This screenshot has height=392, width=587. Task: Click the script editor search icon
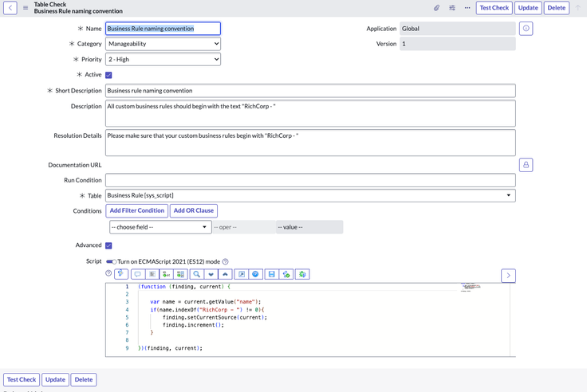[x=196, y=274]
